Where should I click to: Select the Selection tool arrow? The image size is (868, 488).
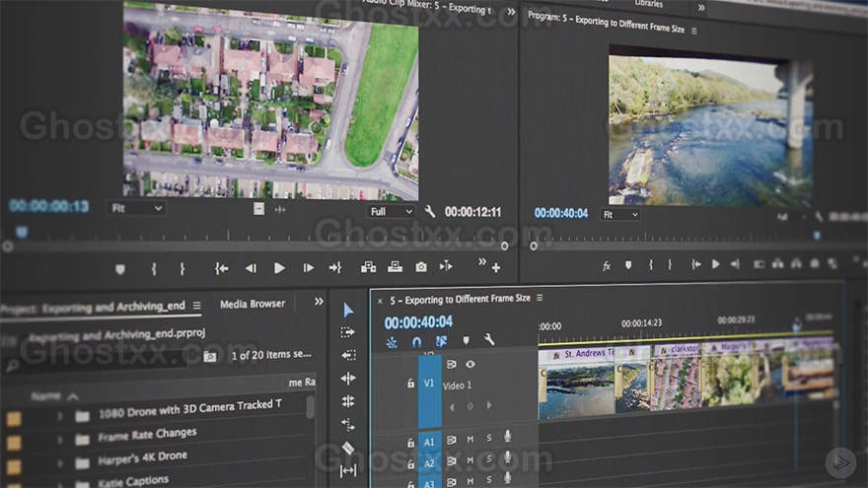click(x=347, y=310)
